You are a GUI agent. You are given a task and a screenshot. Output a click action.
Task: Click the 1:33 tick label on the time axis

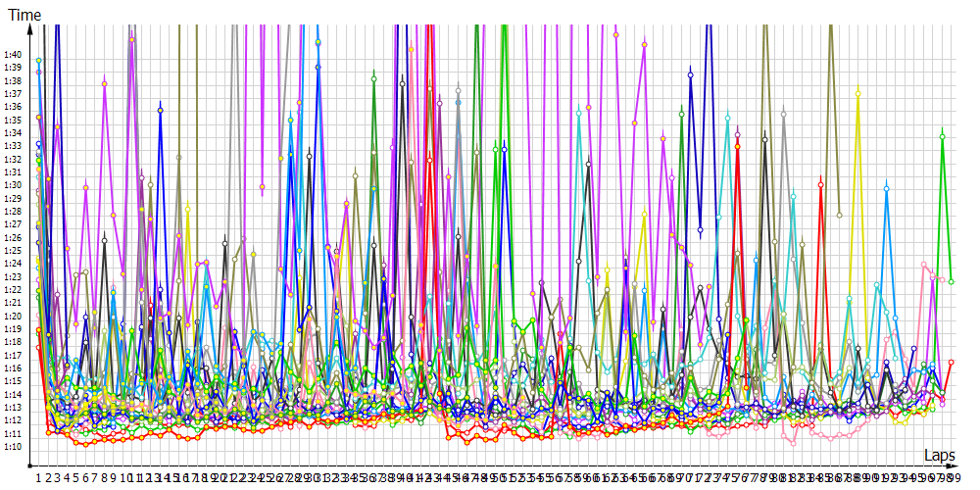click(x=14, y=145)
